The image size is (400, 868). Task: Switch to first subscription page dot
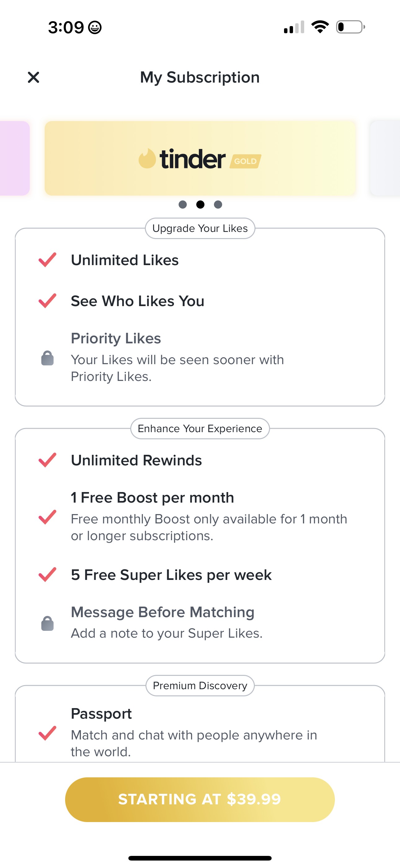[x=183, y=205]
